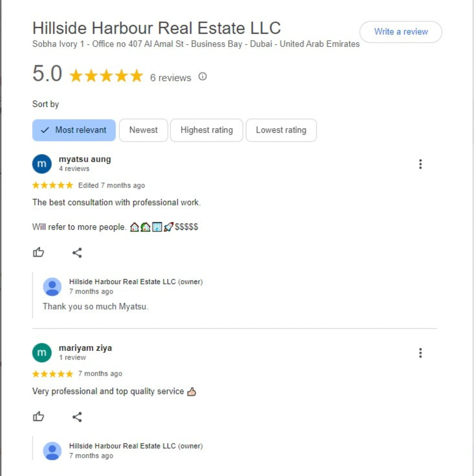Screen dimensions: 476x476
Task: Sort reviews by Lowest rating
Action: (x=281, y=130)
